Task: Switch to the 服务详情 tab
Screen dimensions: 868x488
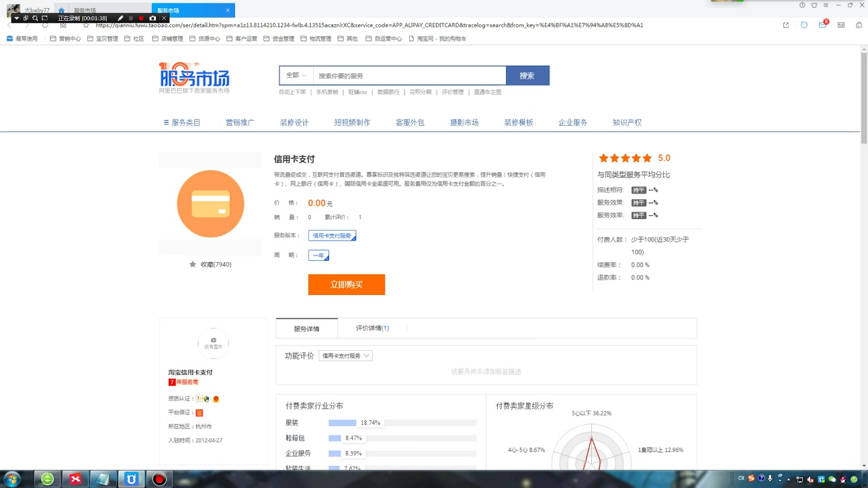Action: (306, 329)
